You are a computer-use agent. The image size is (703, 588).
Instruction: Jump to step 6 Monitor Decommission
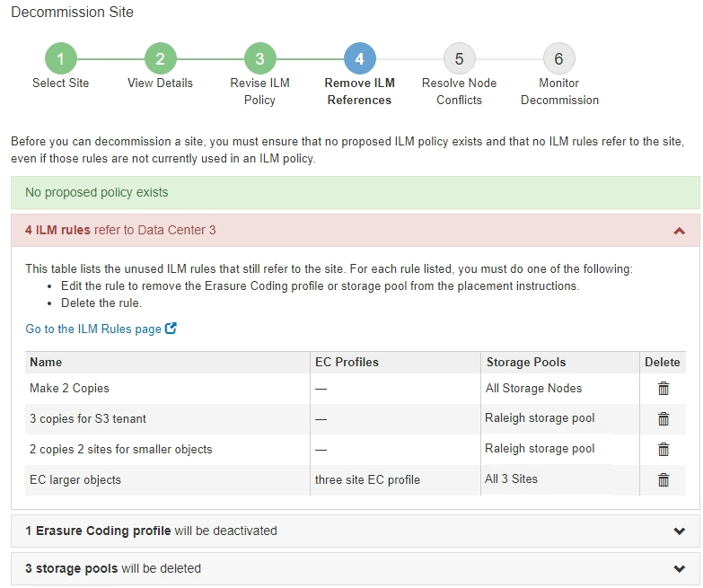[558, 59]
